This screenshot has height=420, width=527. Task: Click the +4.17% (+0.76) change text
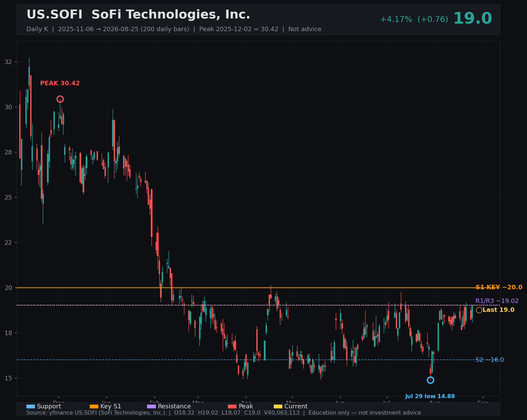pyautogui.click(x=414, y=20)
